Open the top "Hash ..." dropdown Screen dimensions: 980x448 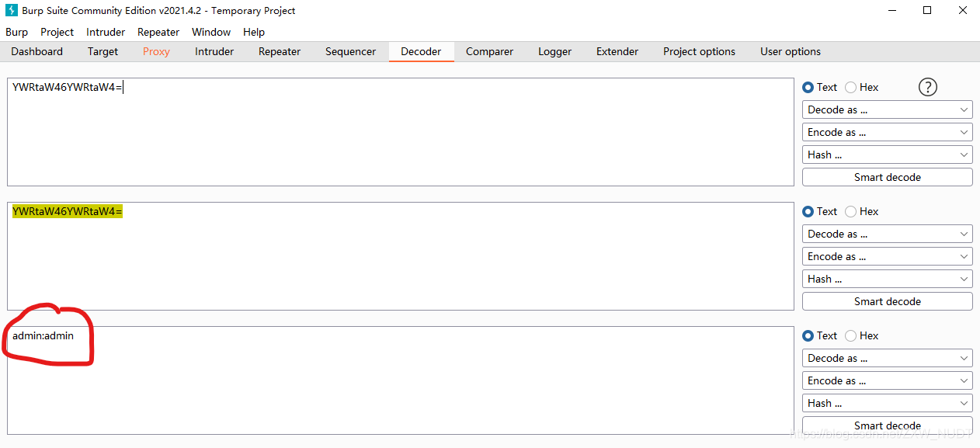click(x=887, y=154)
